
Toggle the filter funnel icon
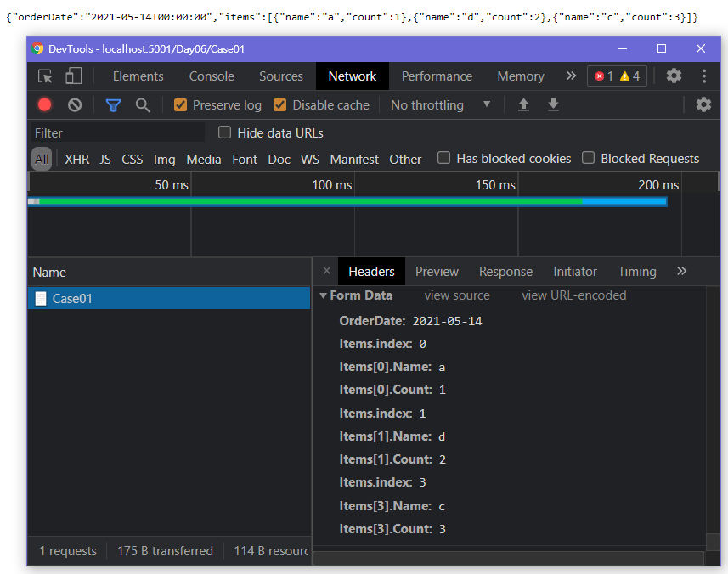coord(113,105)
